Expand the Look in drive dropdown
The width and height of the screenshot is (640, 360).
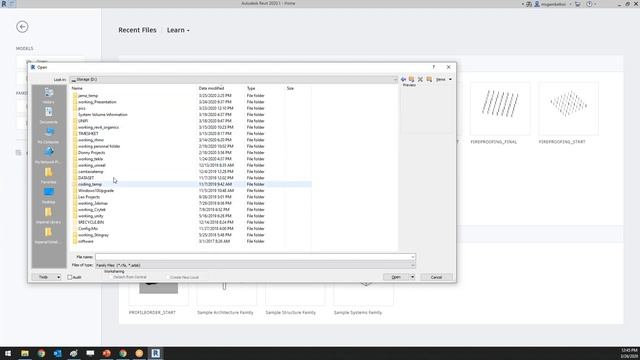pos(395,80)
